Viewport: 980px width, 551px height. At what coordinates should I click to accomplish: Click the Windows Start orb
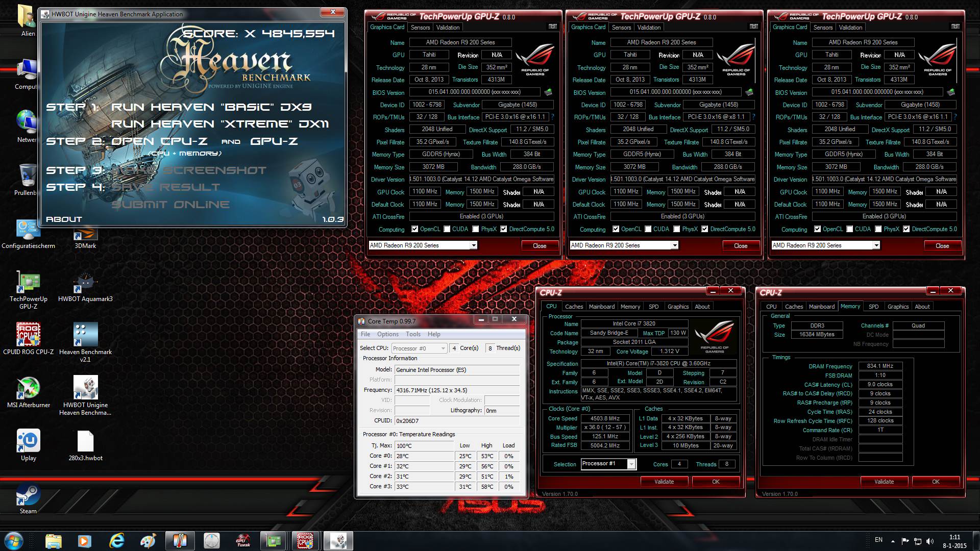click(14, 541)
